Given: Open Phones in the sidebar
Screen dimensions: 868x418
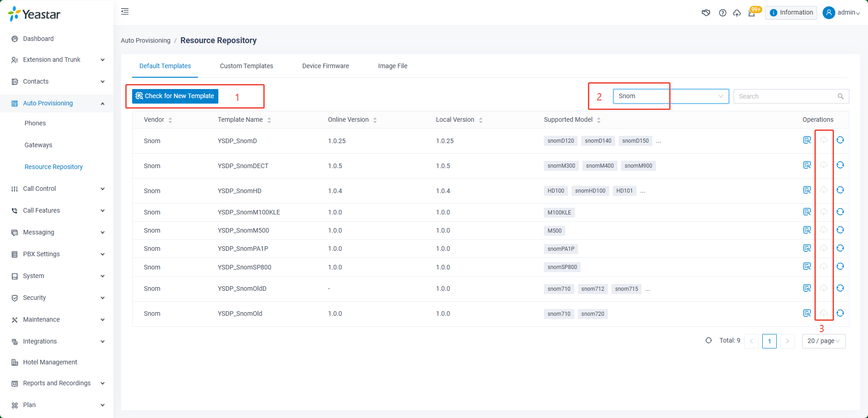Looking at the screenshot, I should coord(35,123).
